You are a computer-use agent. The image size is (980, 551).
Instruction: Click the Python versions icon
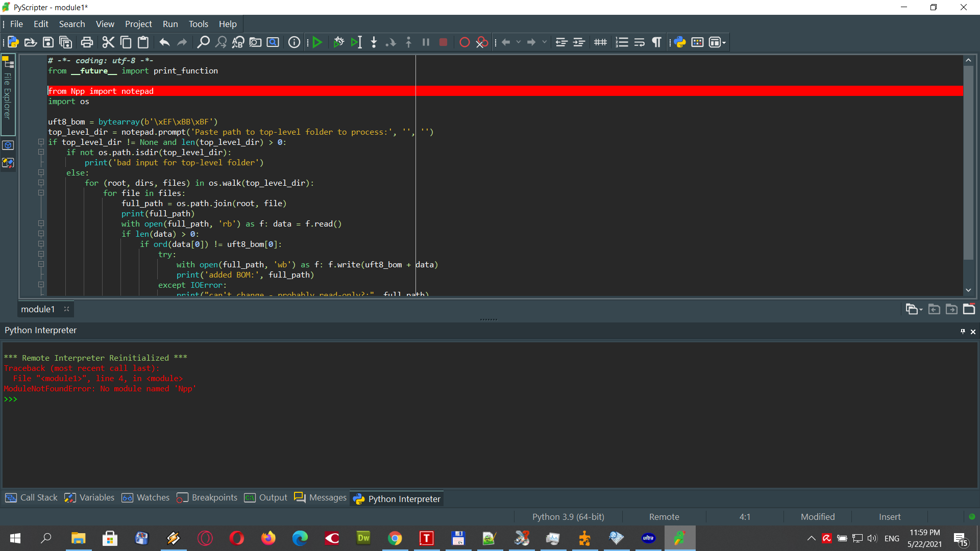[x=680, y=42]
